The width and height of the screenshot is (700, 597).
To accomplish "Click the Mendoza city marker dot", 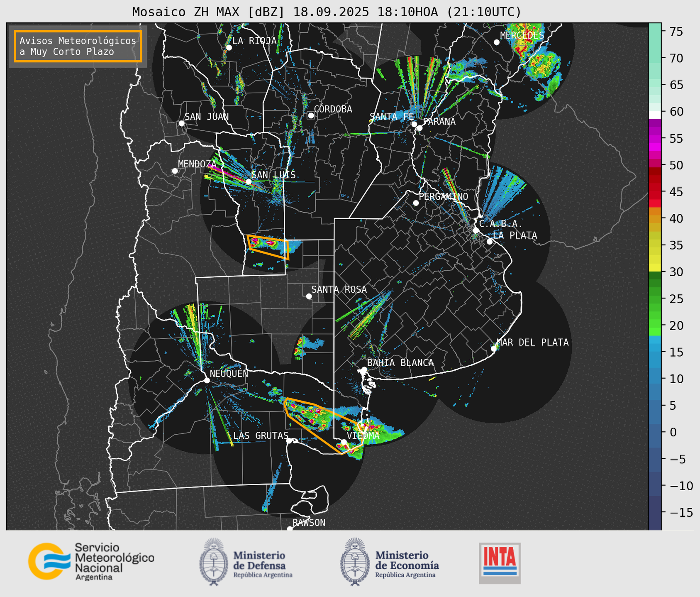I will 175,171.
